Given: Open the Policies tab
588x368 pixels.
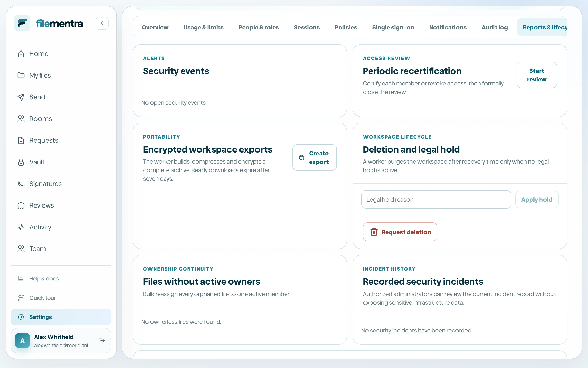Looking at the screenshot, I should click(346, 27).
